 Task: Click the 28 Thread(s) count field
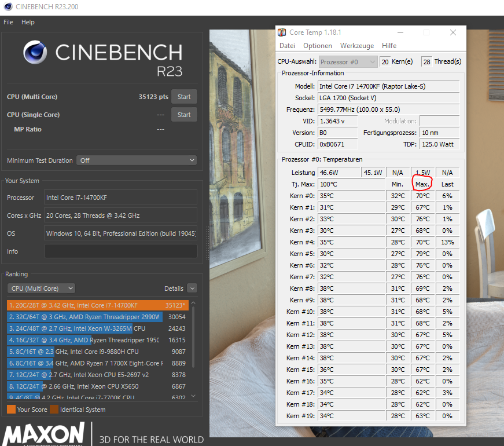pyautogui.click(x=426, y=62)
